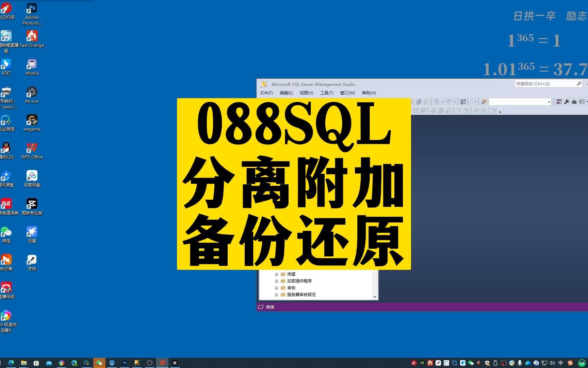This screenshot has width=588, height=368.
Task: Open the Redo history dropdown arrow
Action: pos(454,102)
